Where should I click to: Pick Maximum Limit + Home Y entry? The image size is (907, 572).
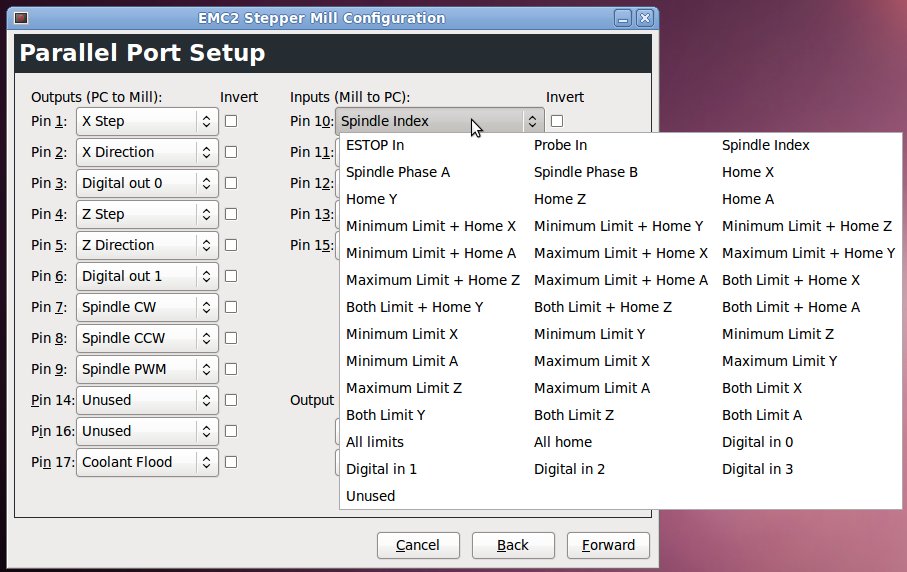pyautogui.click(x=808, y=253)
